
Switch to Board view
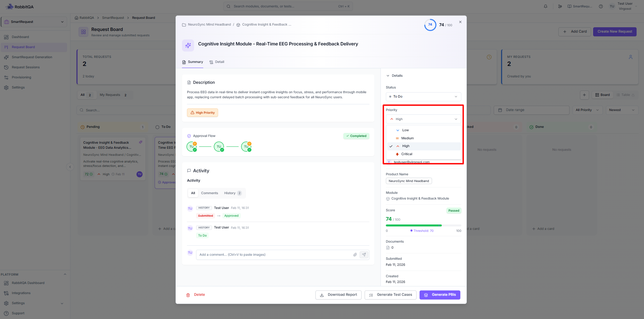click(603, 95)
